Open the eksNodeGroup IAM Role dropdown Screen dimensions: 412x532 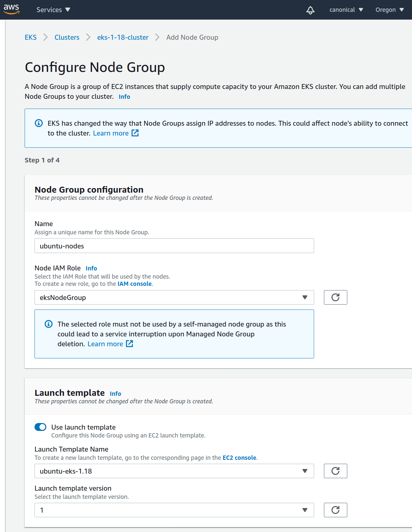pyautogui.click(x=174, y=297)
